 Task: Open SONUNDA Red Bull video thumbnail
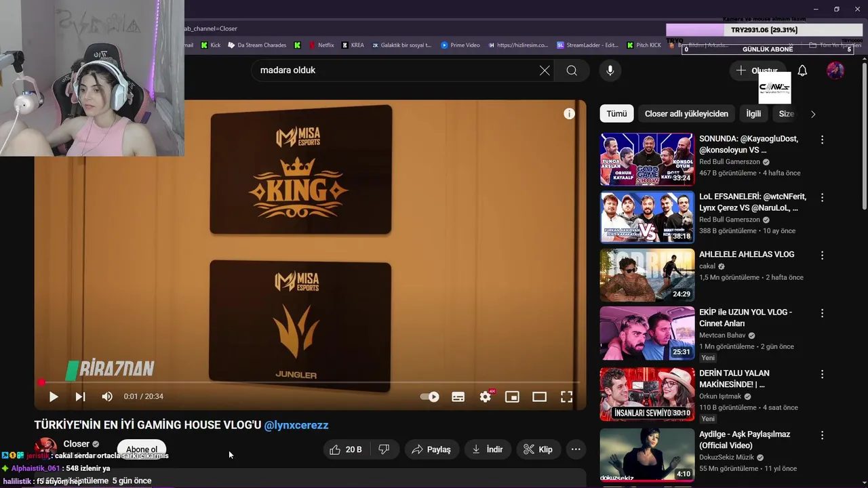[647, 159]
